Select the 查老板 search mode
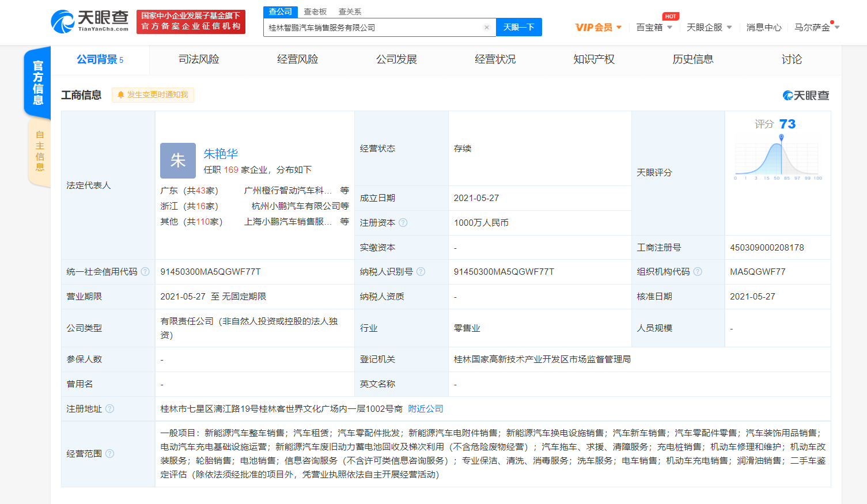The width and height of the screenshot is (867, 504). (x=315, y=12)
